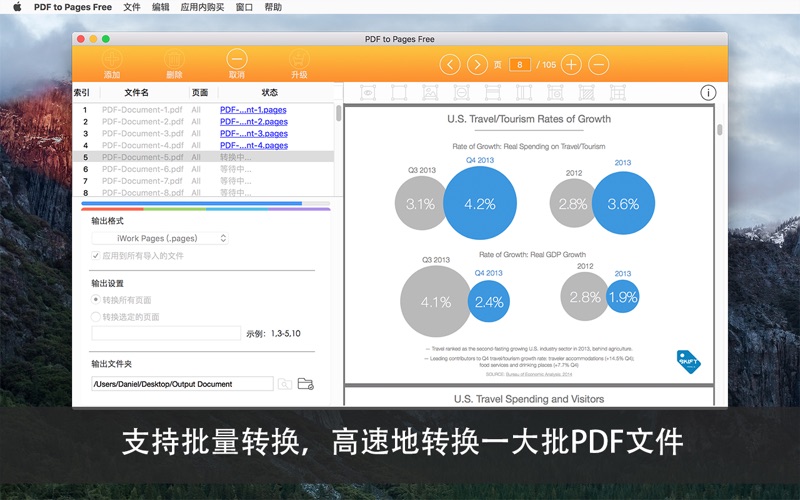Open the PDF-...nt-1.pages link
This screenshot has width=800, height=500.
[x=253, y=110]
